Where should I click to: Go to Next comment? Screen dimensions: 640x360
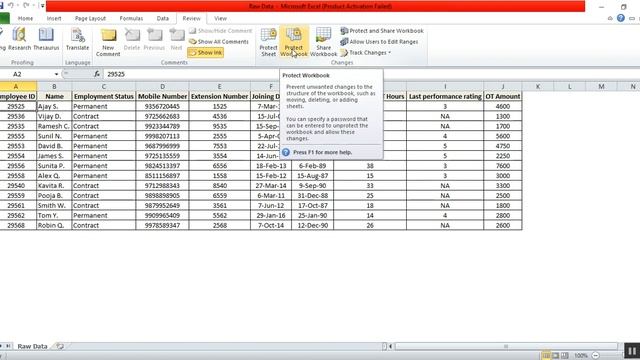[176, 39]
